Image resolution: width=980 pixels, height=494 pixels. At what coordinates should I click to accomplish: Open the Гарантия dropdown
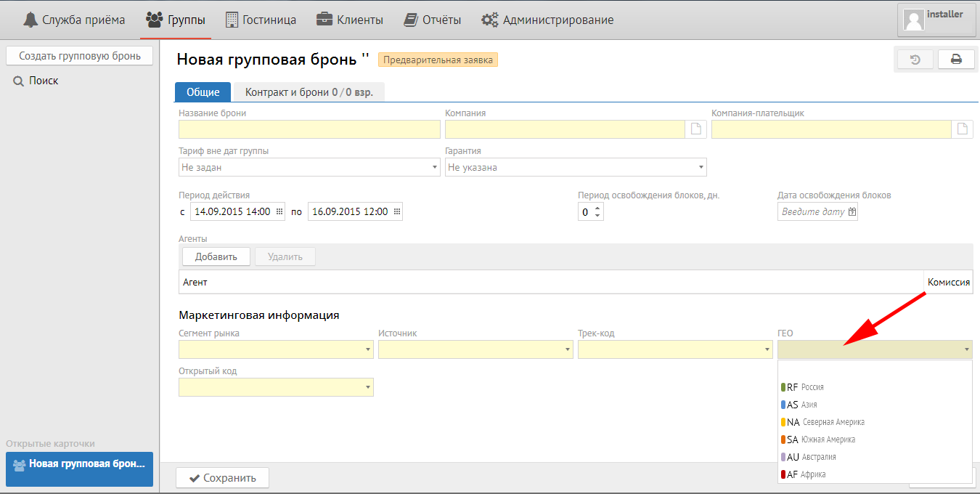tap(576, 167)
